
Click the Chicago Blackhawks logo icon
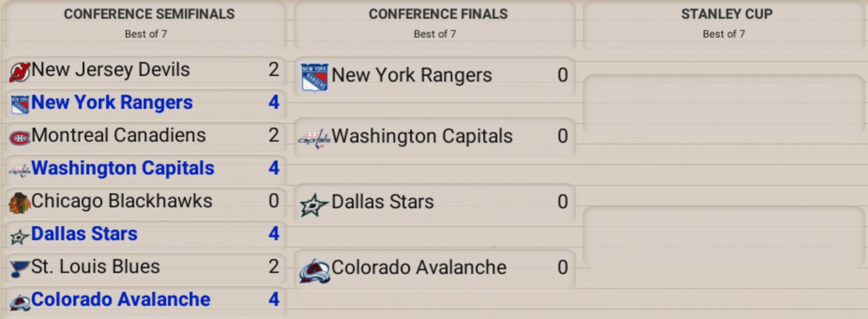point(20,203)
